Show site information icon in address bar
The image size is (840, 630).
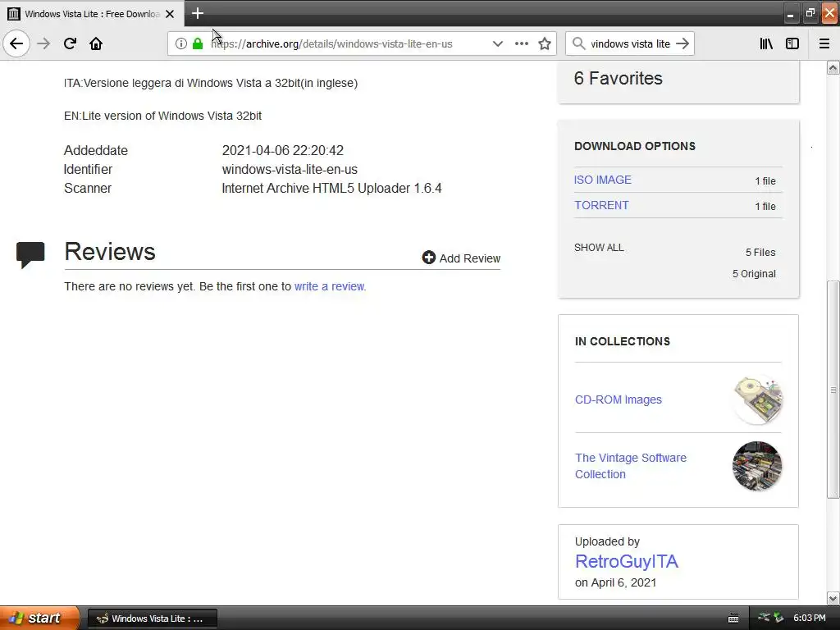[x=181, y=43]
